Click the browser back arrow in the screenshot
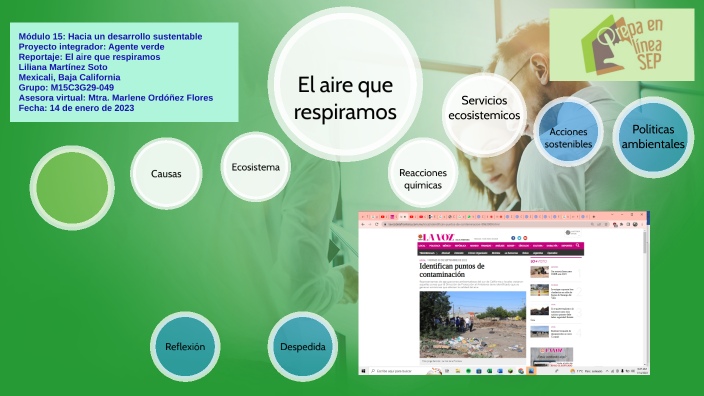The height and width of the screenshot is (396, 704). point(363,224)
